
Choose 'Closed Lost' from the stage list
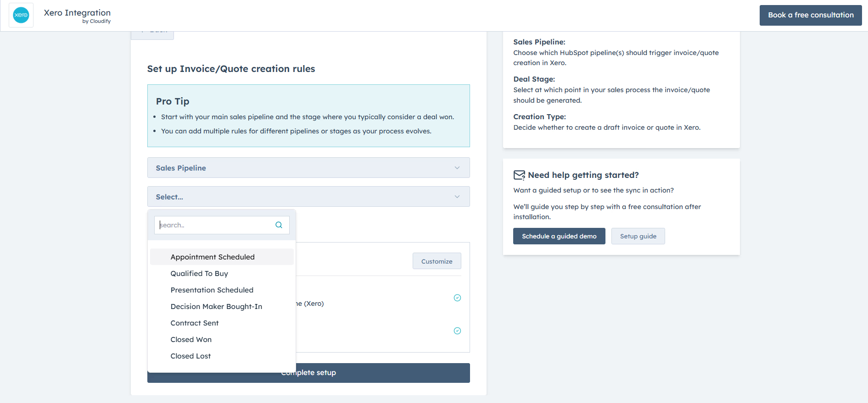[190, 356]
